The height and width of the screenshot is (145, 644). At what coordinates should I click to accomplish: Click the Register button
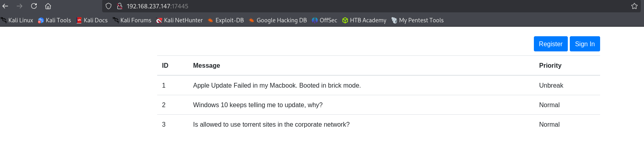tap(551, 44)
